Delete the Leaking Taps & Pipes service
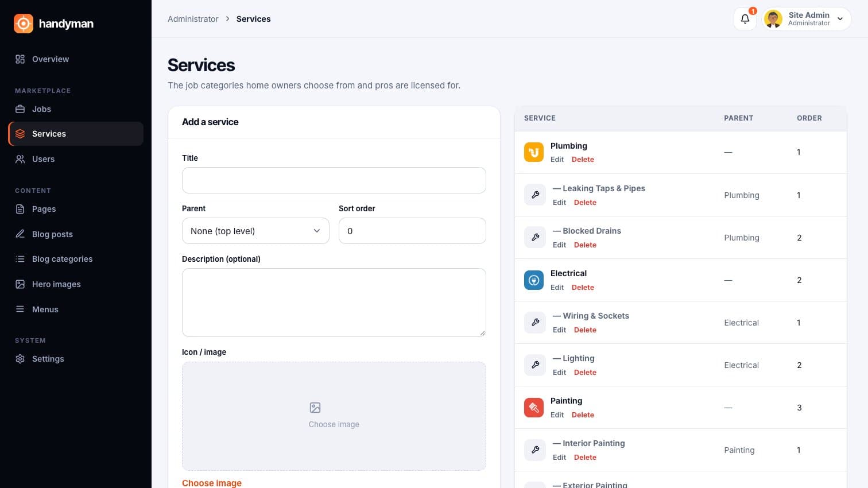868x488 pixels. (585, 203)
